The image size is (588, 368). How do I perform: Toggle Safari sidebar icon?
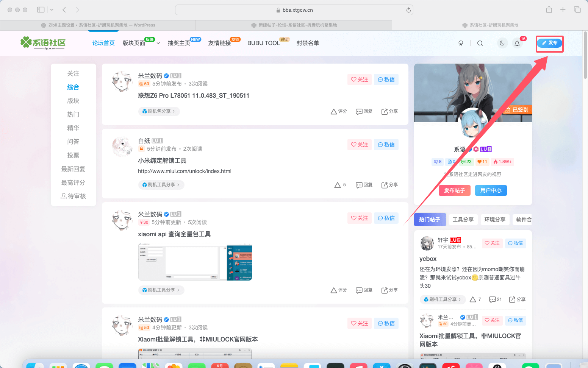point(41,10)
